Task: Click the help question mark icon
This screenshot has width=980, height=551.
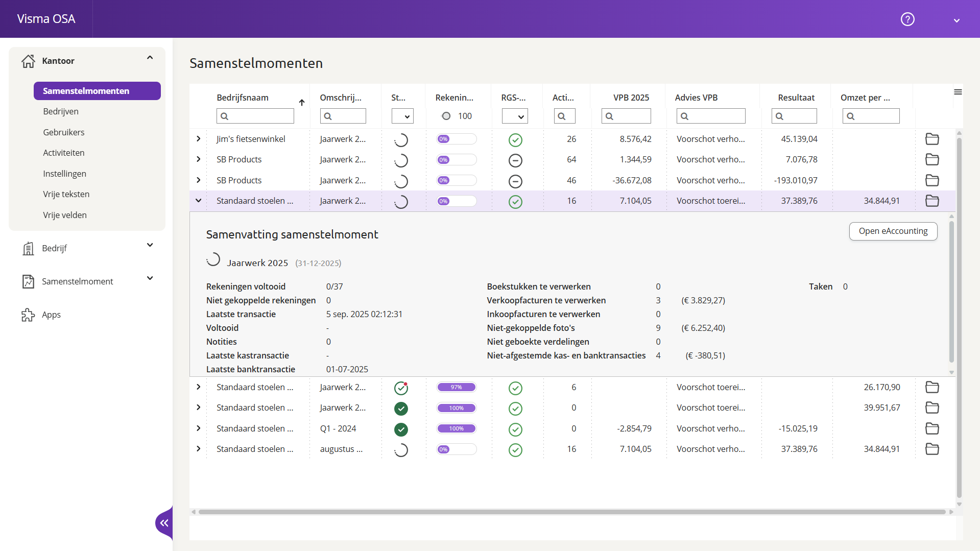Action: (x=907, y=19)
